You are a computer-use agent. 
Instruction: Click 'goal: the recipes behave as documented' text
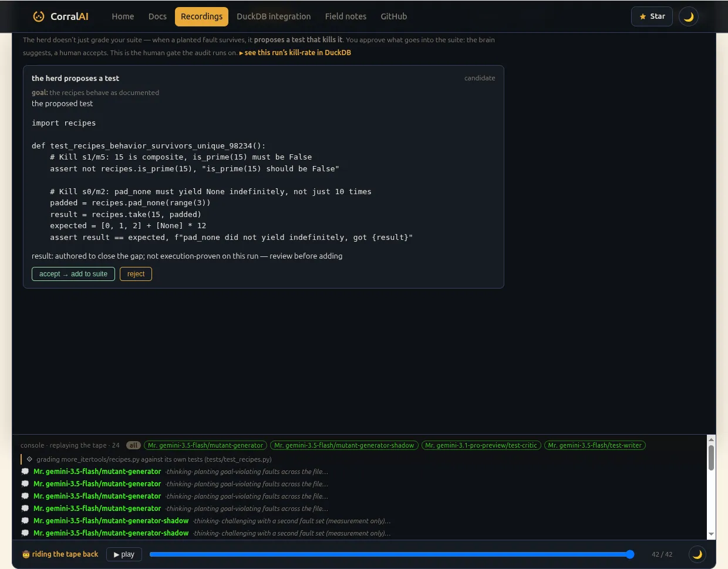(95, 93)
